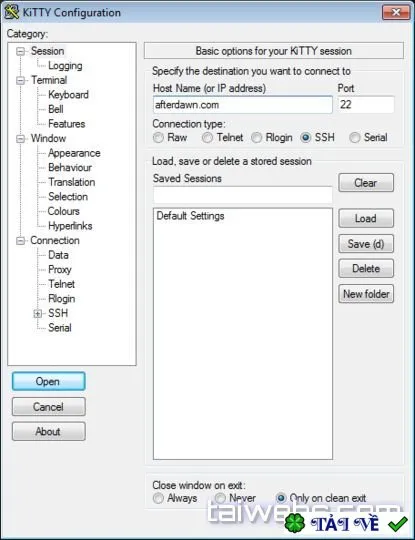Click the Delete button
Screen dimensions: 415x540
(x=366, y=269)
